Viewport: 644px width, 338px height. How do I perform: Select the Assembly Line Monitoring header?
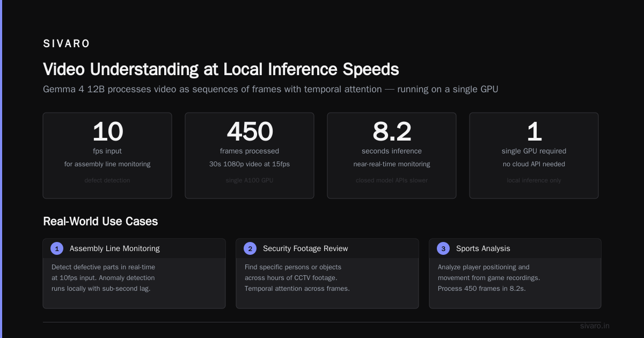(x=134, y=248)
